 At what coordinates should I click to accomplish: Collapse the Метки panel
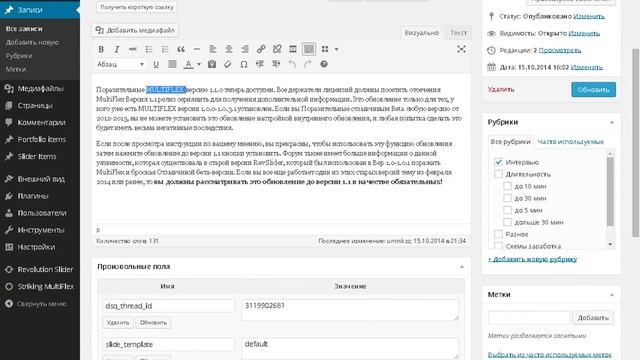pyautogui.click(x=612, y=295)
